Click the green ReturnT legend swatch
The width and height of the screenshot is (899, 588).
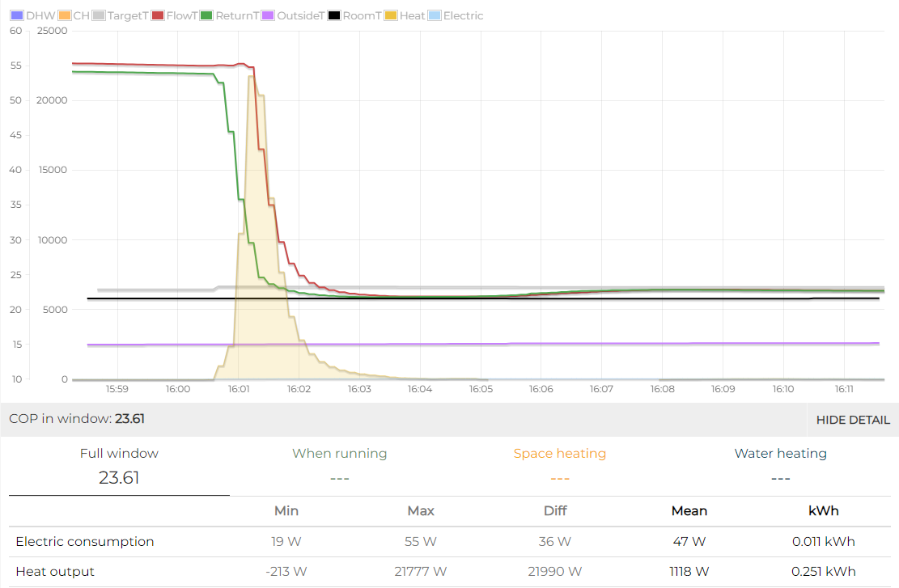[207, 15]
